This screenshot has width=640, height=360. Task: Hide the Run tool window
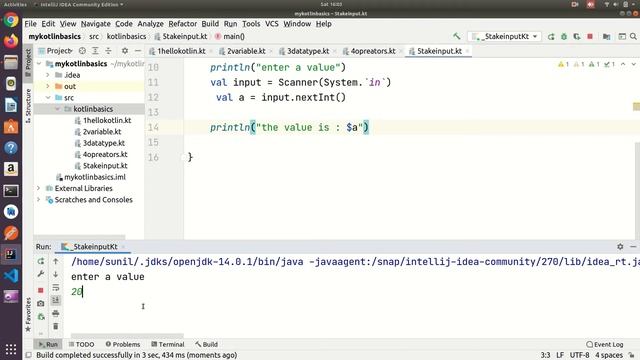pos(633,247)
